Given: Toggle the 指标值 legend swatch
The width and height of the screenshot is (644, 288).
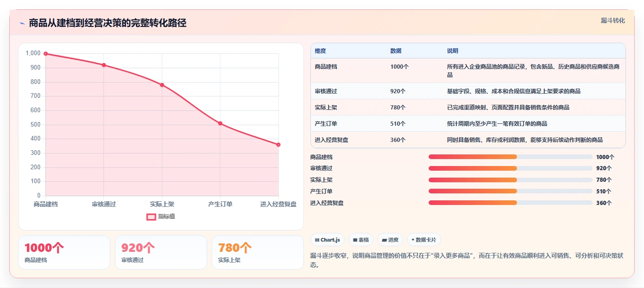Looking at the screenshot, I should pos(151,217).
